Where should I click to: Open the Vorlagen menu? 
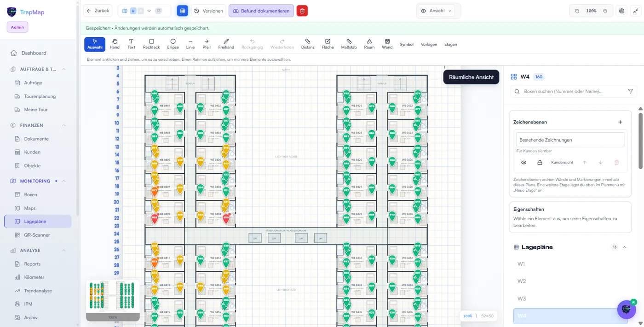pos(429,44)
